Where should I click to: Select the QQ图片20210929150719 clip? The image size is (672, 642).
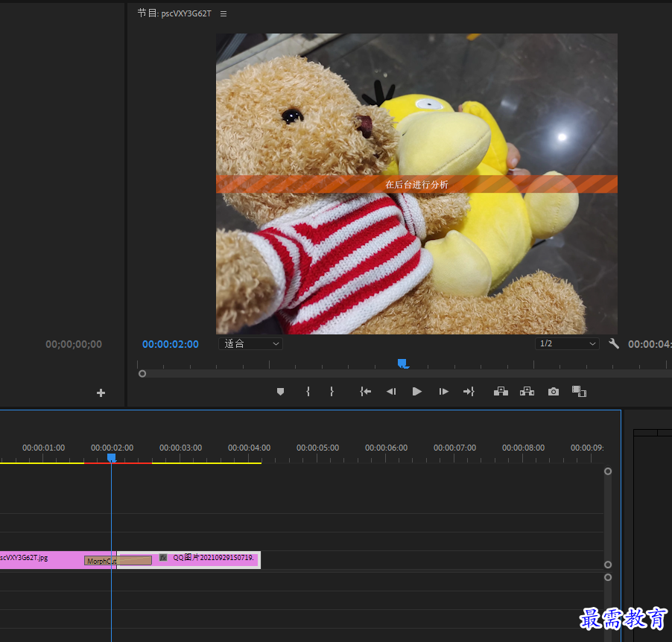click(x=188, y=560)
